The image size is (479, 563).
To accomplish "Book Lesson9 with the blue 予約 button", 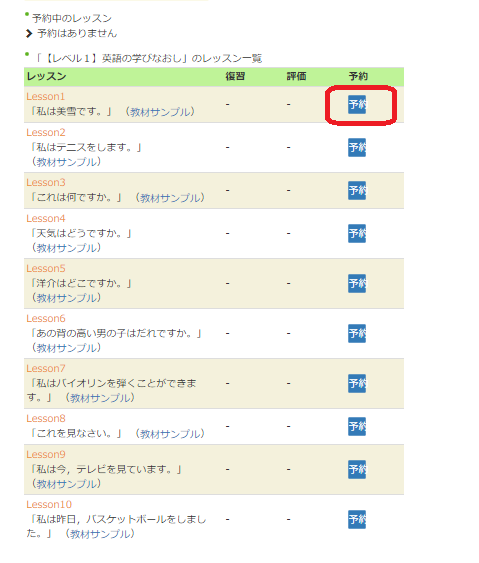I will 357,469.
